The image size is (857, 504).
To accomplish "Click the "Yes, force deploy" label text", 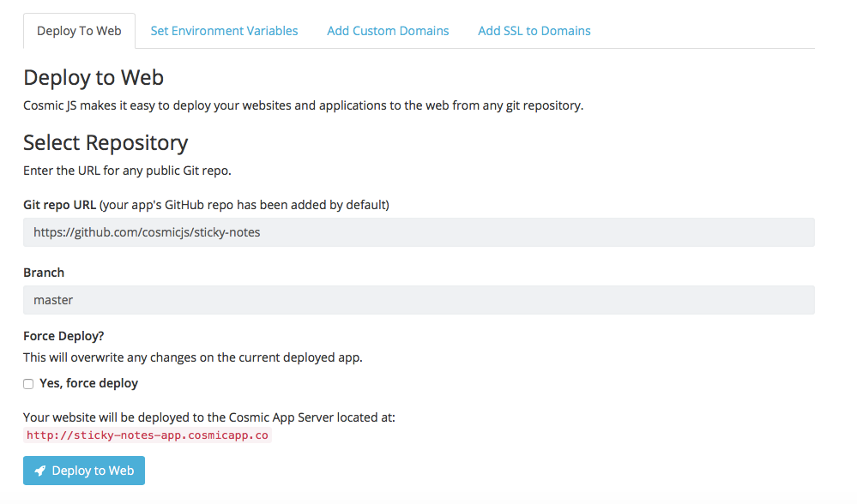I will point(88,383).
